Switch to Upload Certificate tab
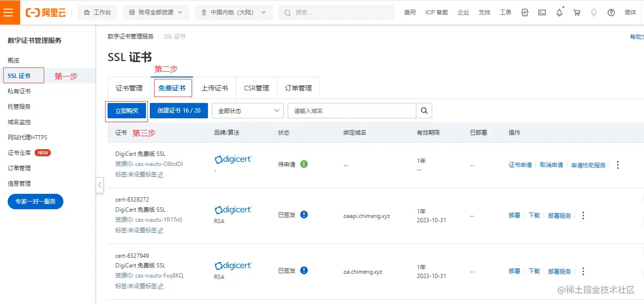Screen dimensions: 644x304 [215, 88]
